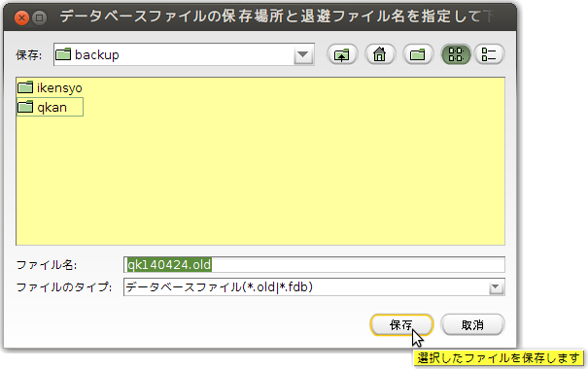This screenshot has width=588, height=369.
Task: Click the 取消 cancel button
Action: 472,324
